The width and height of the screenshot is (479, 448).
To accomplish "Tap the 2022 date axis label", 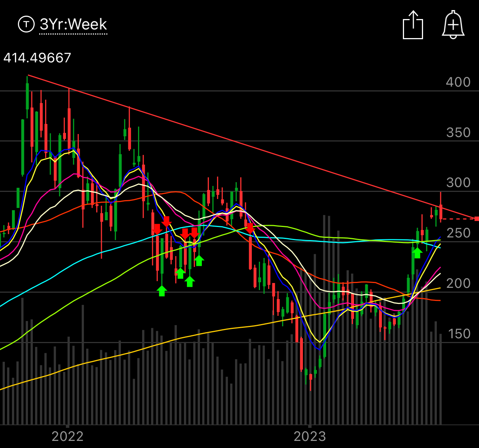I will (x=68, y=436).
